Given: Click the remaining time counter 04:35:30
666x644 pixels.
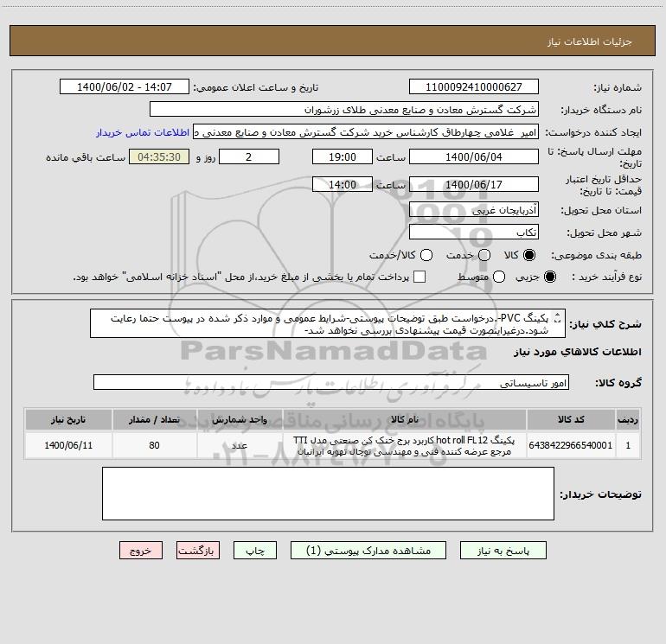Looking at the screenshot, I should point(159,156).
